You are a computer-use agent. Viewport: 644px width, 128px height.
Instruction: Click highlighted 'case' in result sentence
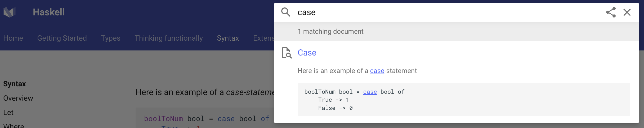pos(377,71)
